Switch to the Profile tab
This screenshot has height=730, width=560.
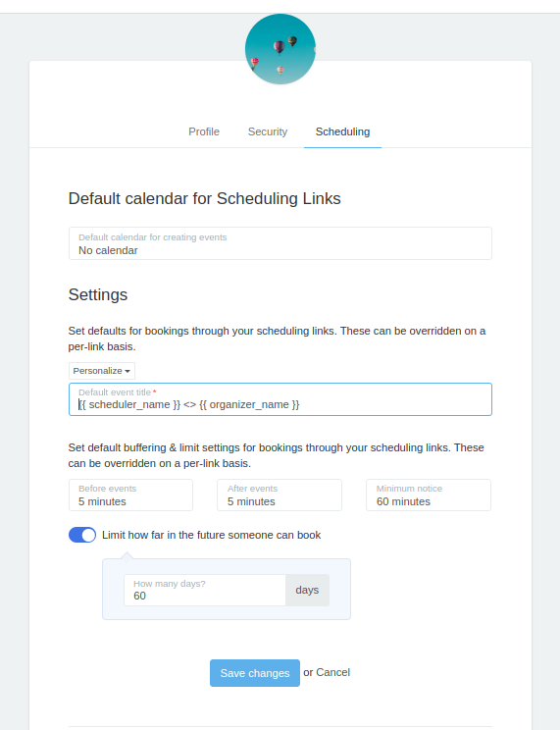tap(204, 131)
